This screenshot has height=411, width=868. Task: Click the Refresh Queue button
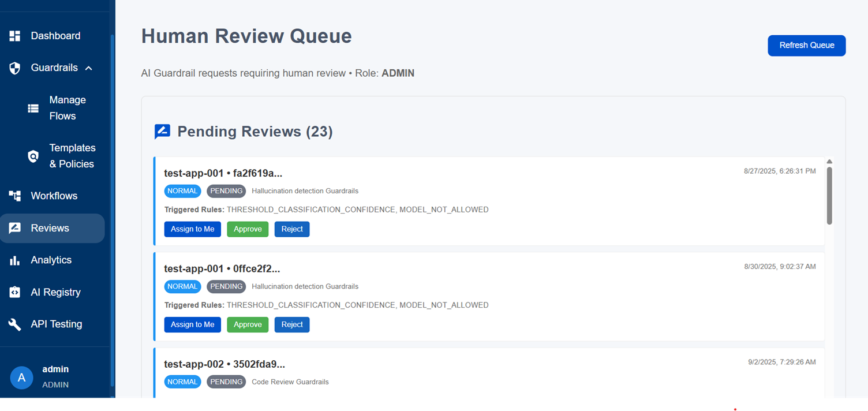coord(806,45)
